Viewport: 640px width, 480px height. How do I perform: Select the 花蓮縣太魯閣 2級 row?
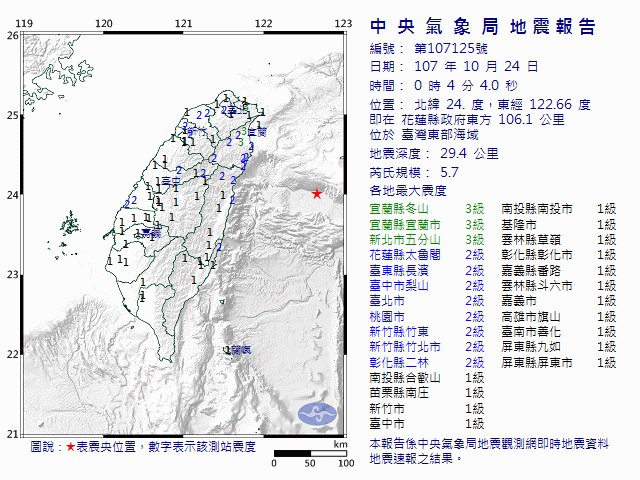click(427, 255)
